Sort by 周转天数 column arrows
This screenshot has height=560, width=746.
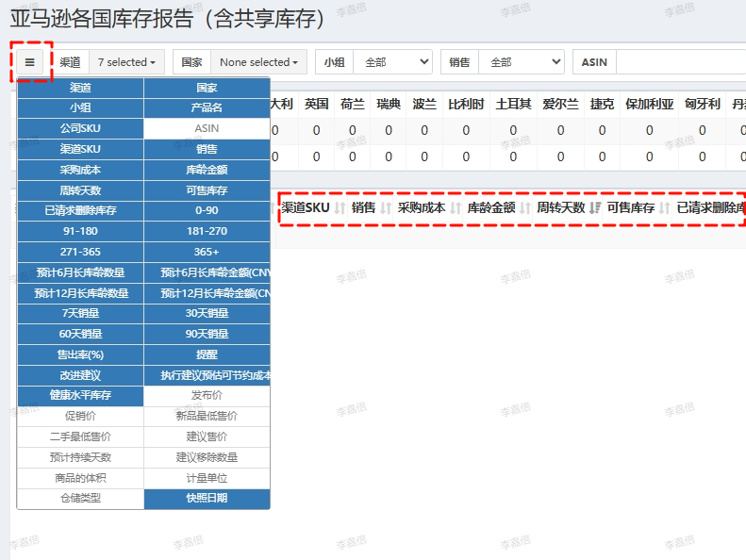coord(595,208)
